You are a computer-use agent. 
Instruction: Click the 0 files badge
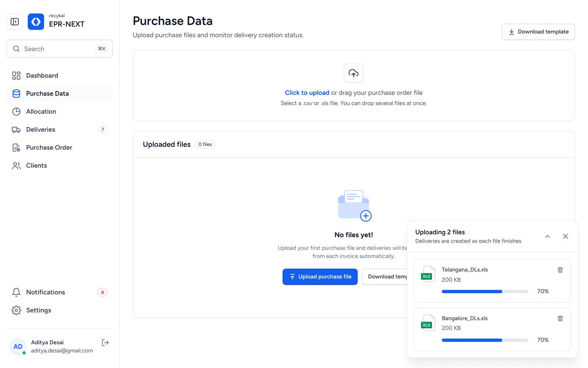tap(205, 144)
